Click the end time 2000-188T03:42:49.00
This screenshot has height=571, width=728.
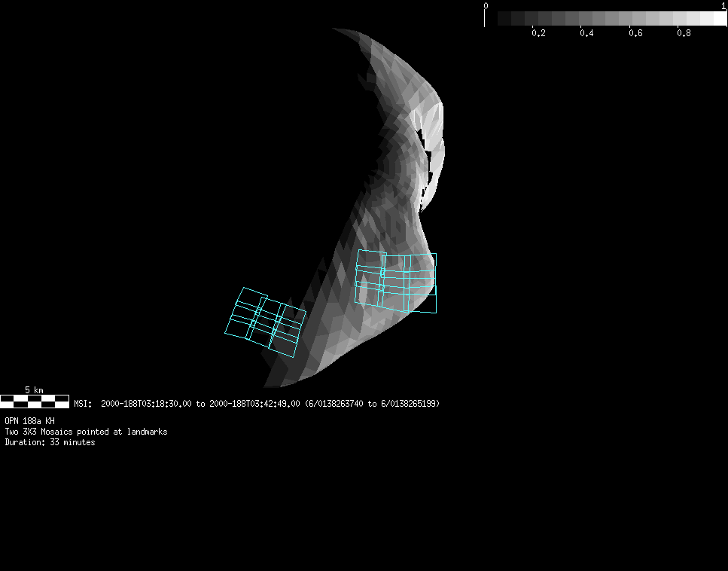point(254,404)
